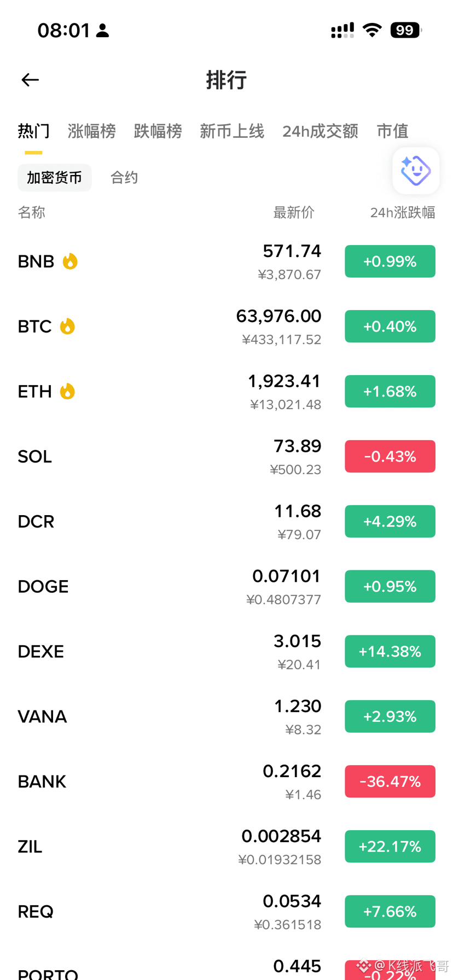The image size is (453, 980).
Task: Open the DEXE coin row
Action: tap(226, 651)
